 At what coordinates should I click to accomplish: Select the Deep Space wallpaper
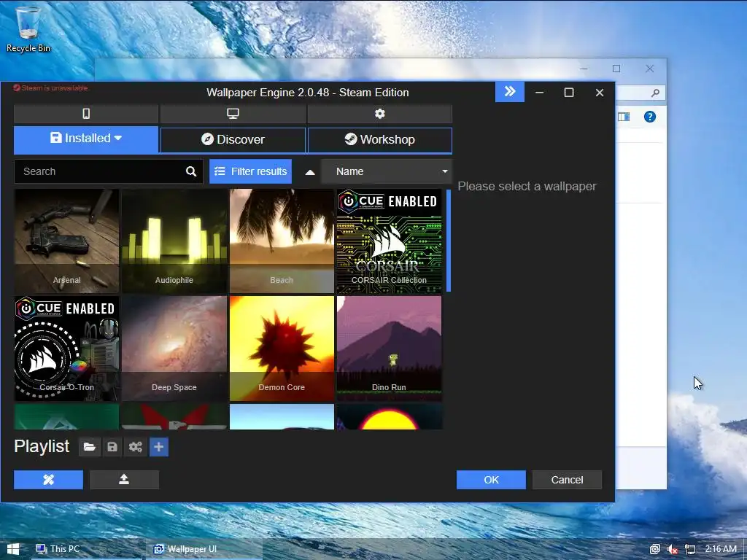174,349
